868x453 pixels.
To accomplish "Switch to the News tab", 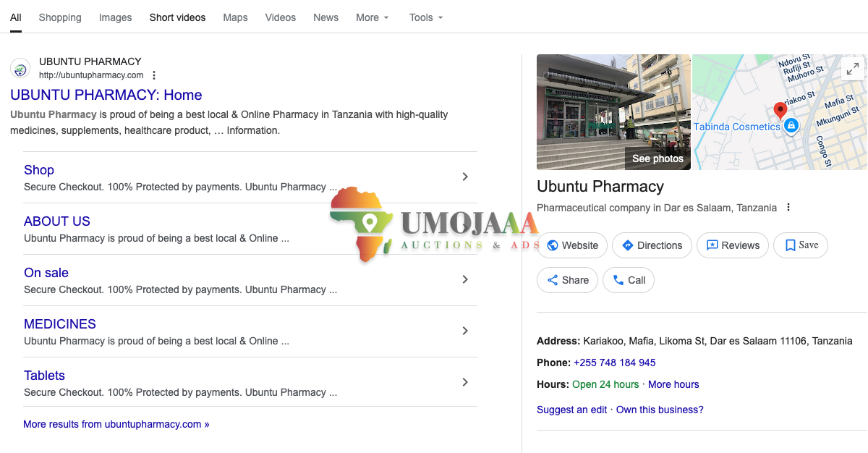I will [326, 17].
